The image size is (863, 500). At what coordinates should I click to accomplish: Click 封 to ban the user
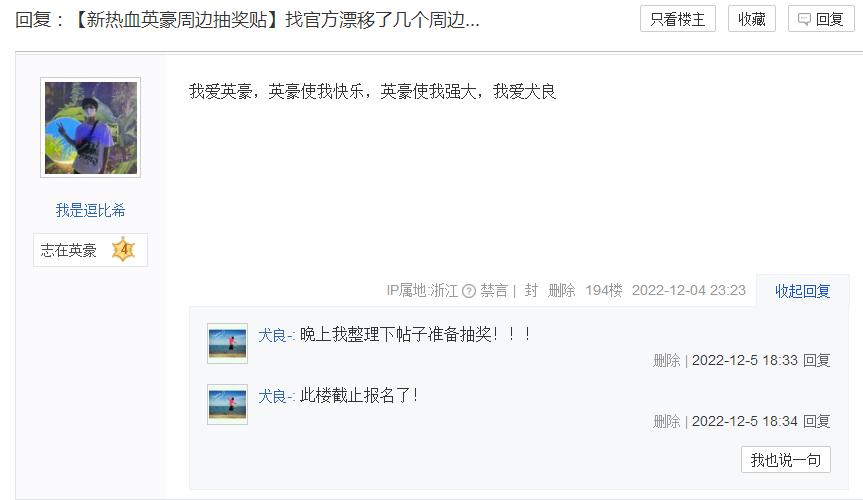coord(531,290)
